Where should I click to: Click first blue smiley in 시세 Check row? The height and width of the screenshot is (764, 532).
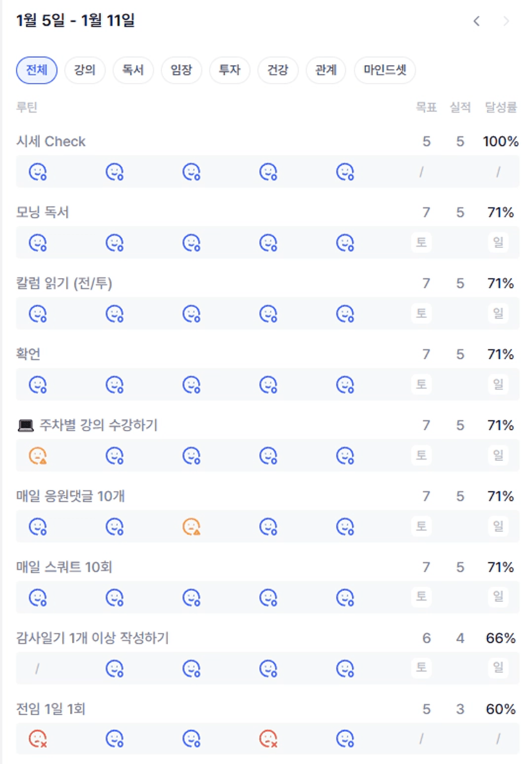point(38,172)
